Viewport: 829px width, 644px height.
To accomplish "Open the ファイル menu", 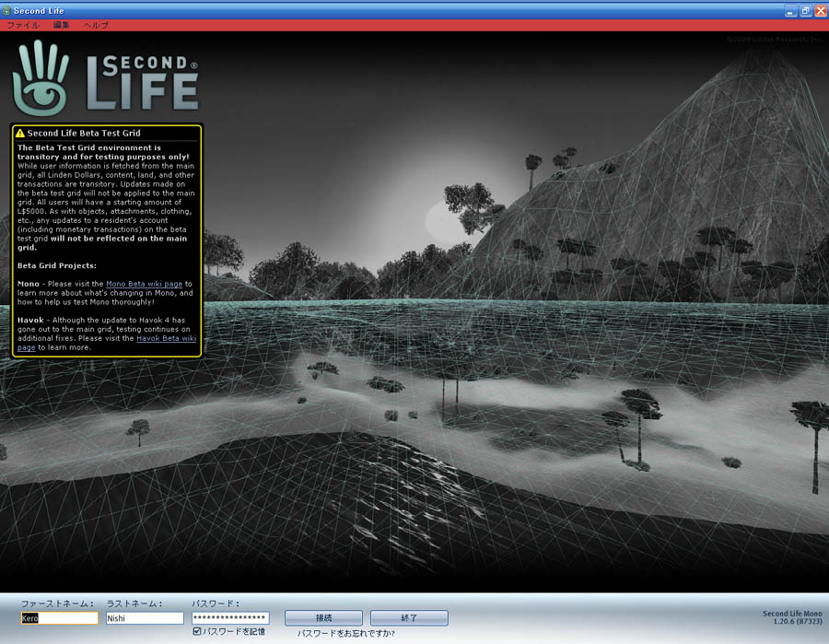I will 23,25.
